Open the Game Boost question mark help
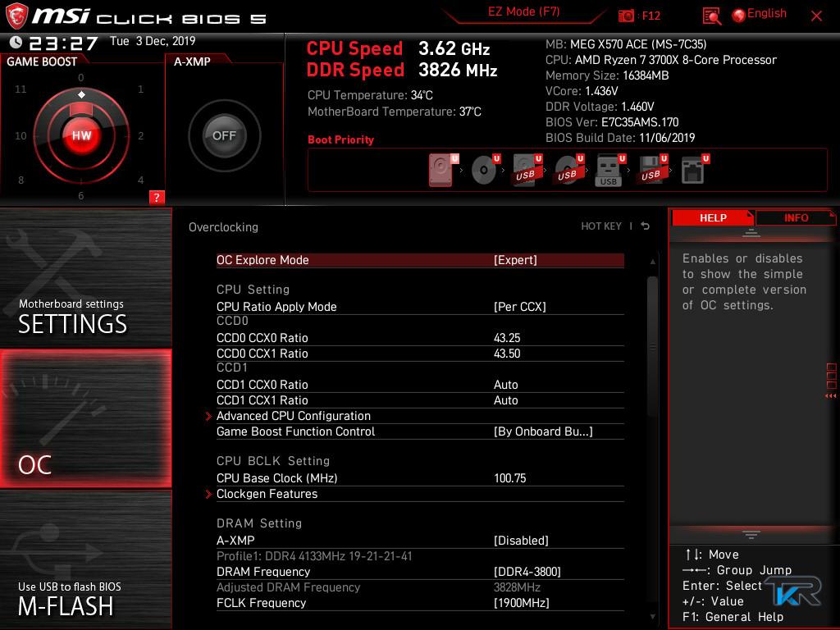This screenshot has height=630, width=840. [x=157, y=197]
